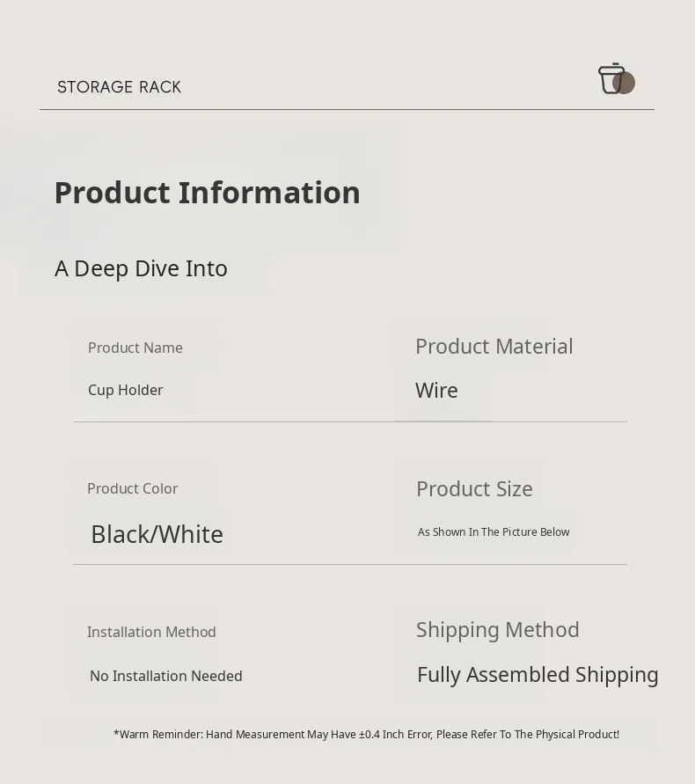Screen dimensions: 695x784
Task: Click the Warm Reminder measurement note
Action: 366,734
